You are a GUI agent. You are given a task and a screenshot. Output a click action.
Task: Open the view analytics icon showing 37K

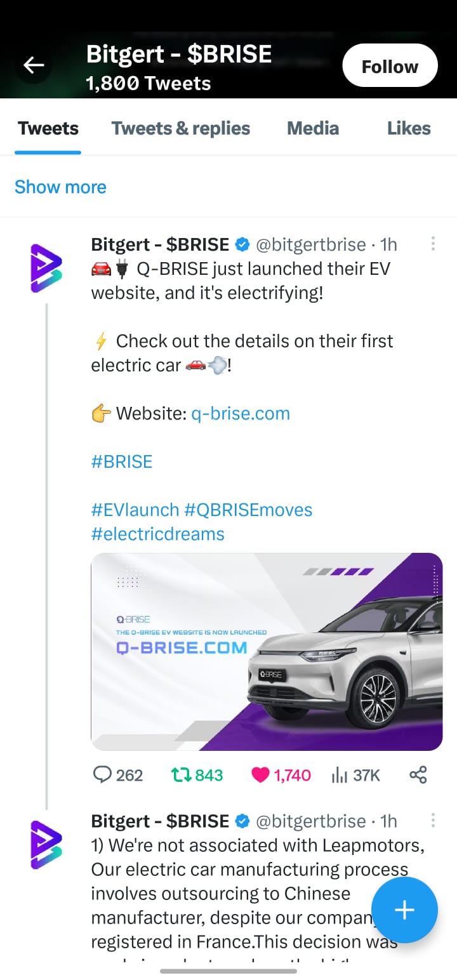pyautogui.click(x=341, y=775)
